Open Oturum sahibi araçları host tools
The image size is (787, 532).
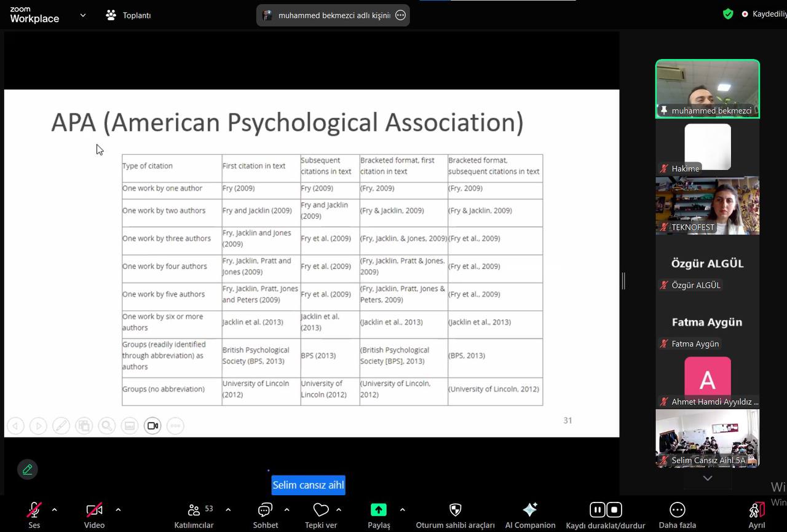tap(455, 510)
